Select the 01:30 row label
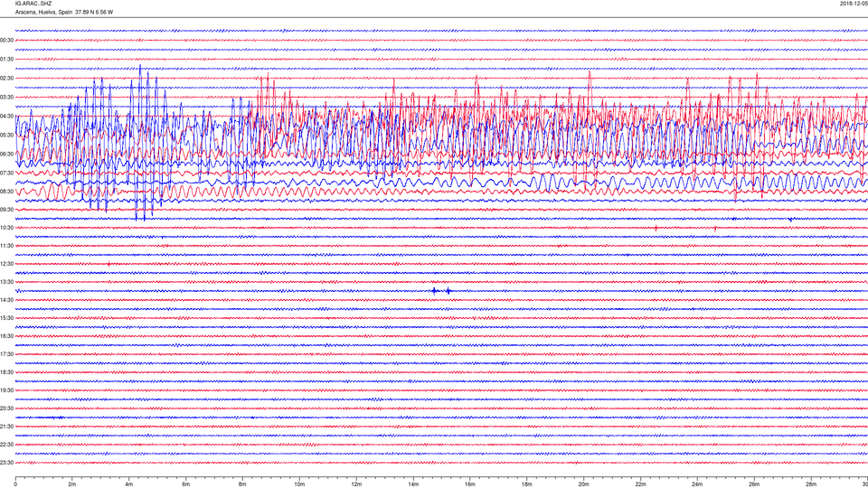Screen dimensions: 868x488 pyautogui.click(x=6, y=60)
